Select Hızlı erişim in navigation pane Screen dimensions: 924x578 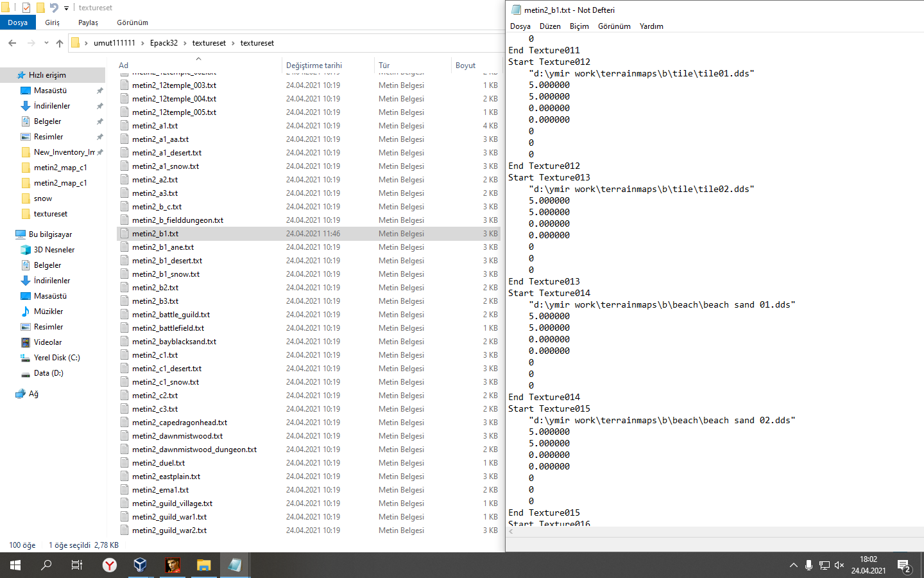pyautogui.click(x=47, y=75)
